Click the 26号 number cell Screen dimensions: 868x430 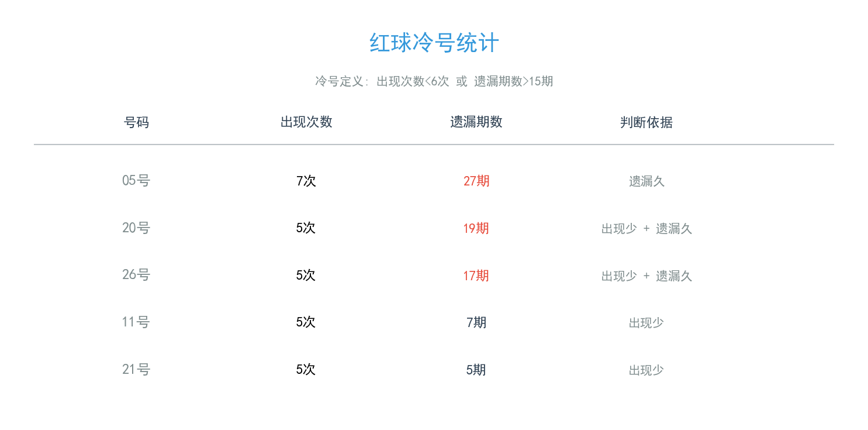click(x=136, y=275)
